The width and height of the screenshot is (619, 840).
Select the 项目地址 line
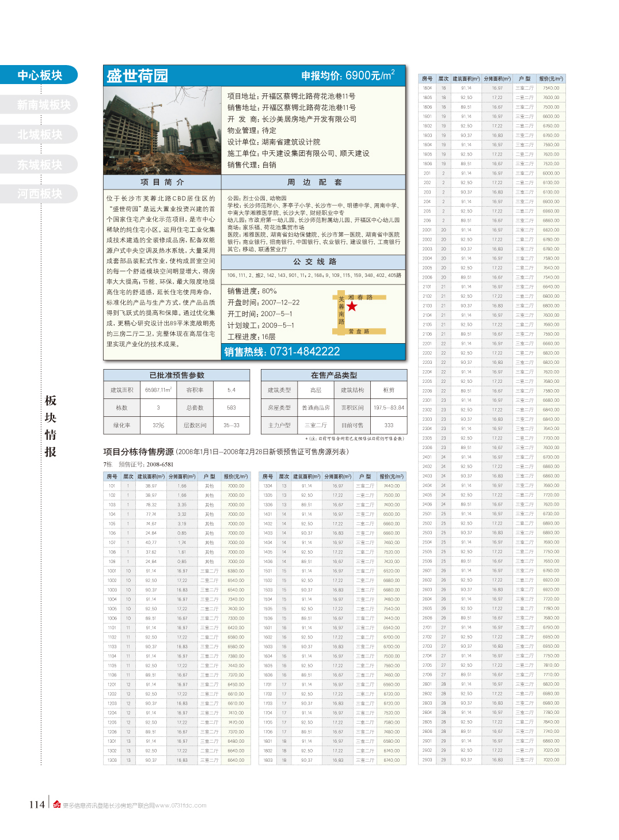(291, 96)
